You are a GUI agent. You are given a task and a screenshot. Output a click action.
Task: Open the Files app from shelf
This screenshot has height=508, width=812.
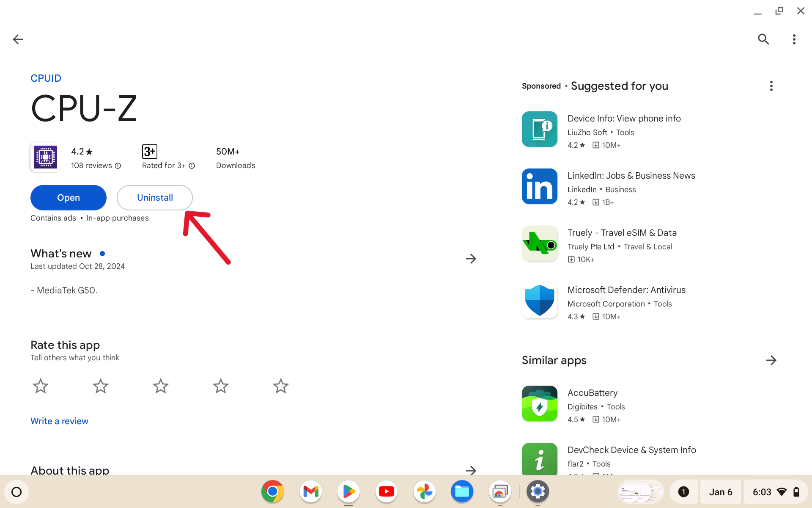462,491
